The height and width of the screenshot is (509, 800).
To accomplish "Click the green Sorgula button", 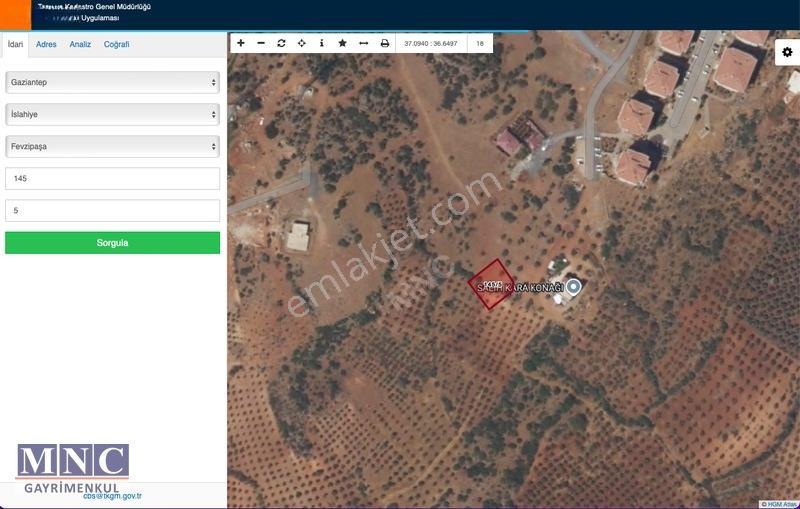I will [x=112, y=243].
